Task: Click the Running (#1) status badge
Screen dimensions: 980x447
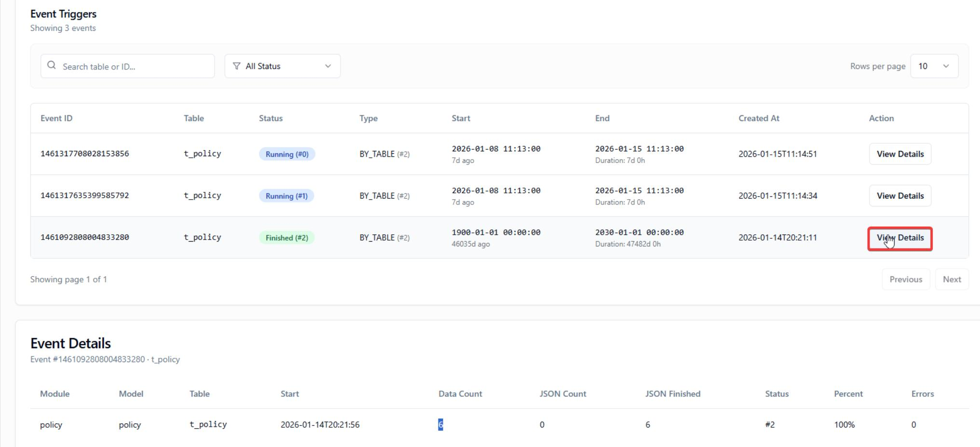Action: (286, 196)
